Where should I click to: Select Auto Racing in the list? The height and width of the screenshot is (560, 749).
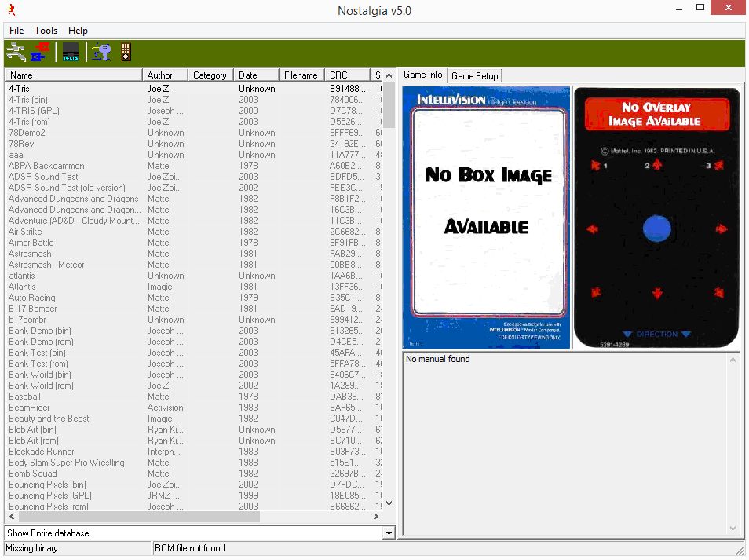195,298
